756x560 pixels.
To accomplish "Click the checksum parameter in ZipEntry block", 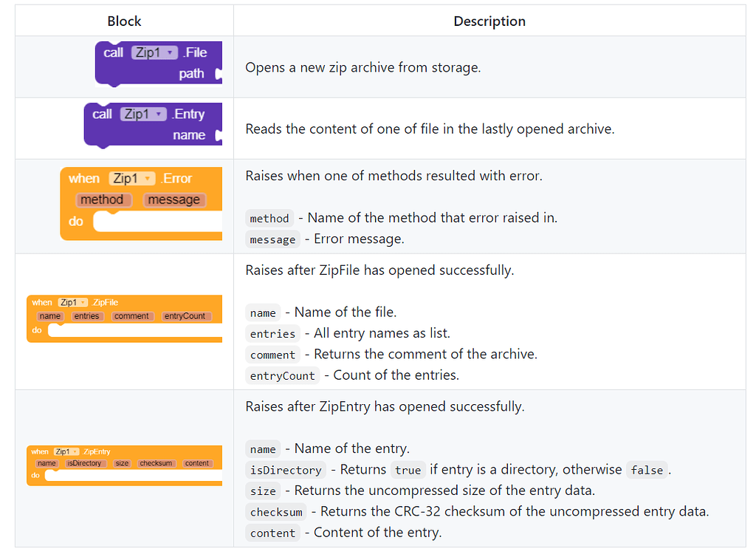I will click(156, 463).
